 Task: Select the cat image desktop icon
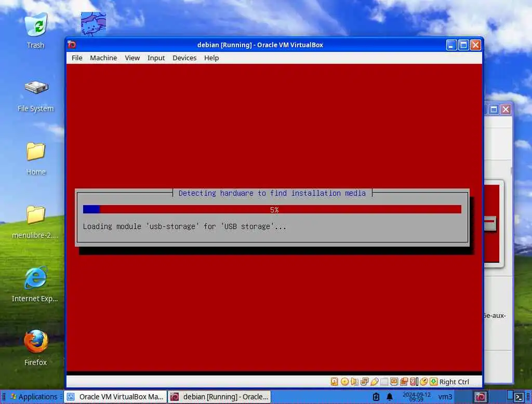point(94,24)
